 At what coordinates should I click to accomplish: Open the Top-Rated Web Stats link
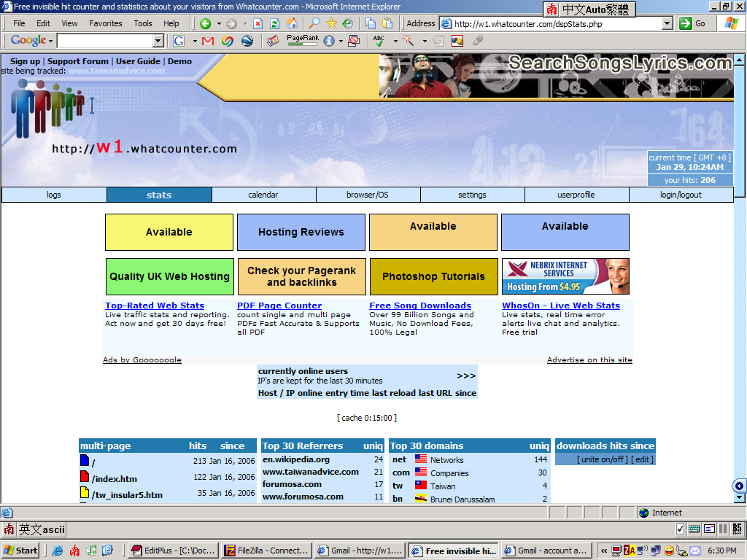click(155, 306)
